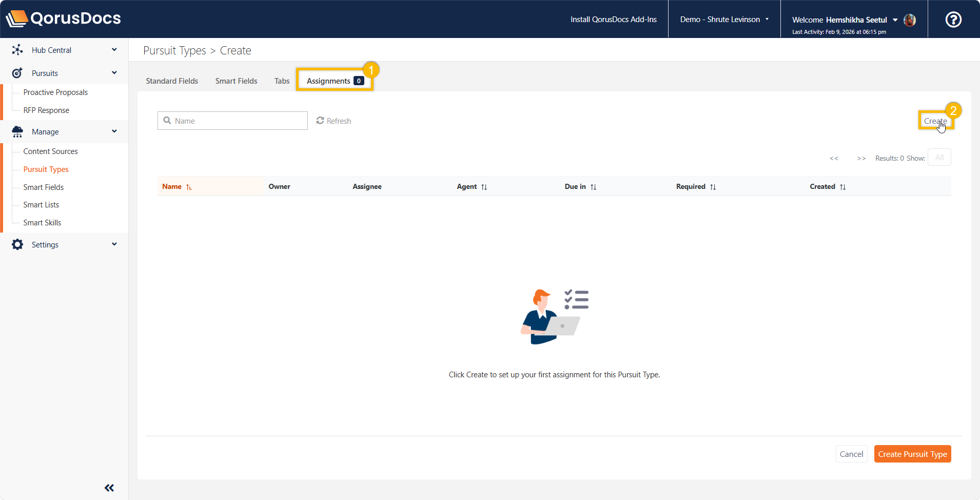980x500 pixels.
Task: Click the Cancel button
Action: [851, 454]
